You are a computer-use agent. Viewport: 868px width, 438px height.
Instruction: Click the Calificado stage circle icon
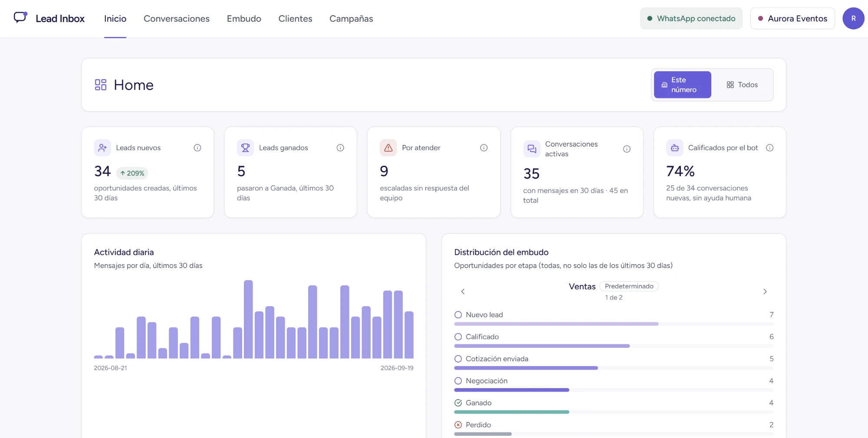(x=458, y=337)
